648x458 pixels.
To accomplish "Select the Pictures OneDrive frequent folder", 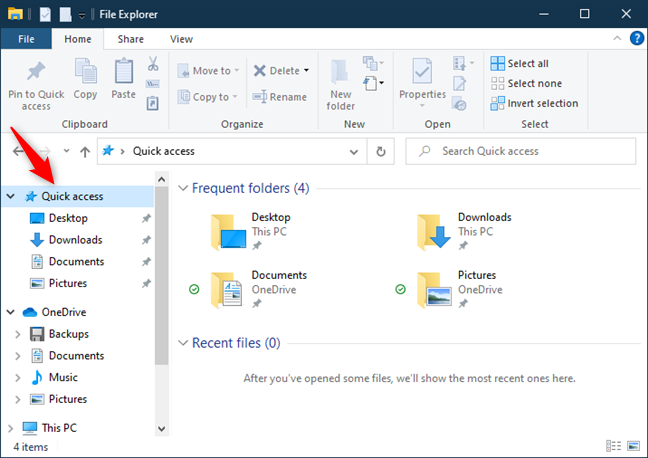I will pyautogui.click(x=460, y=289).
